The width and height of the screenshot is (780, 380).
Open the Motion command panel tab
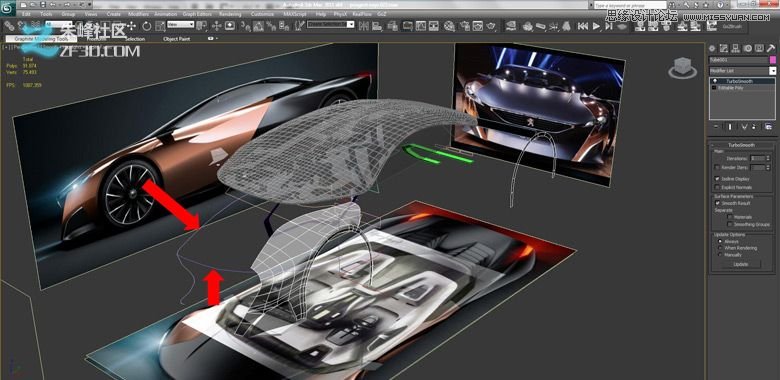(x=748, y=48)
